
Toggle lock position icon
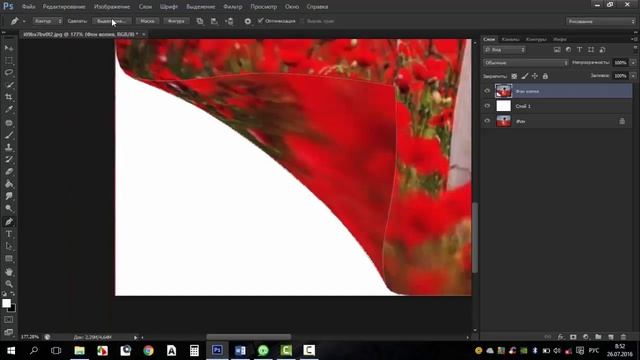coord(535,76)
